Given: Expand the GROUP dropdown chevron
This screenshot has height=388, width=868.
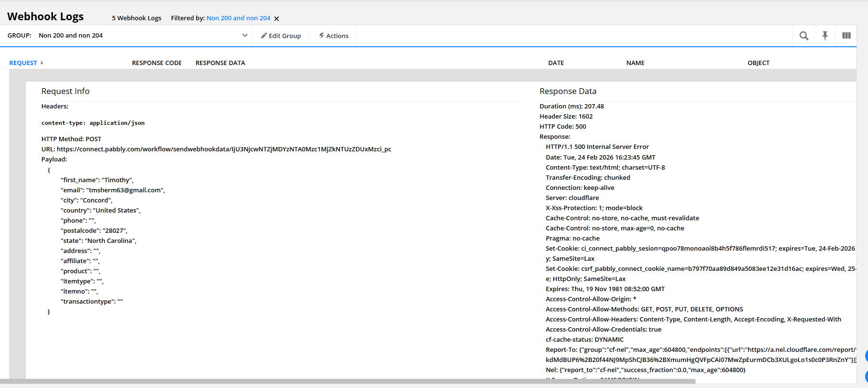Looking at the screenshot, I should pyautogui.click(x=245, y=35).
